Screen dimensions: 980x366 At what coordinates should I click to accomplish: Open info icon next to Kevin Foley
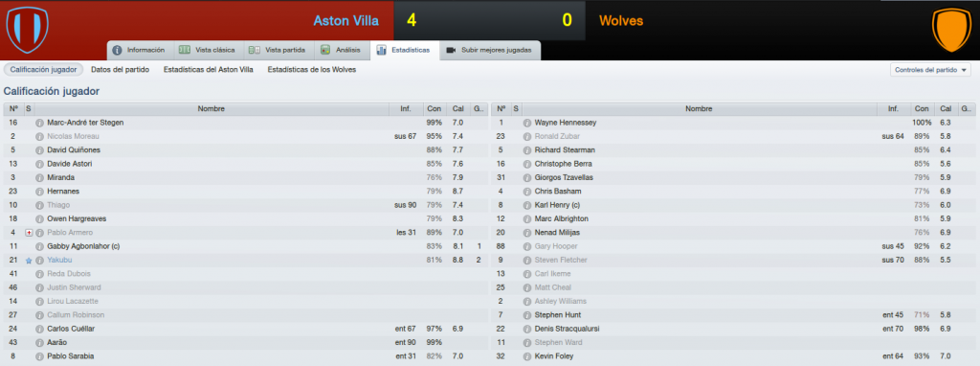(527, 356)
